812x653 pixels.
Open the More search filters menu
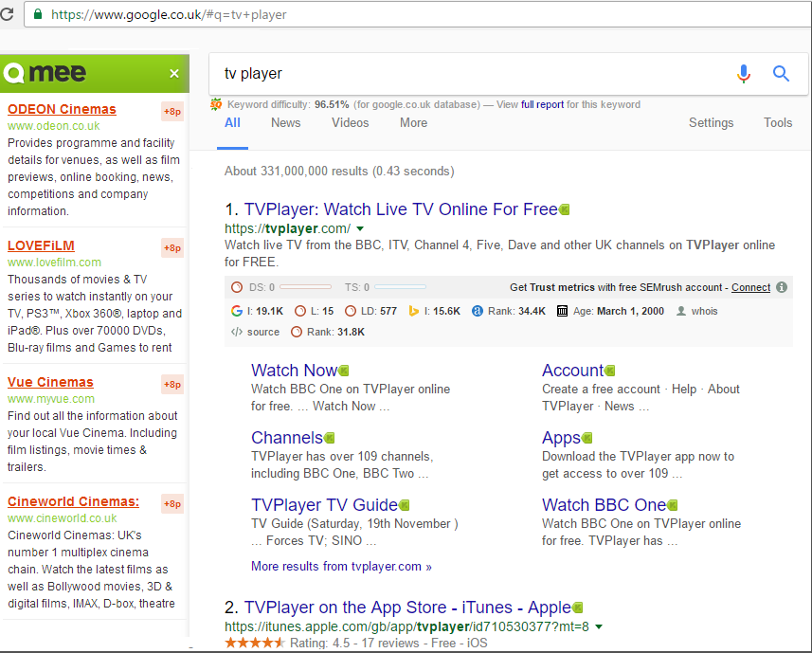pos(413,122)
